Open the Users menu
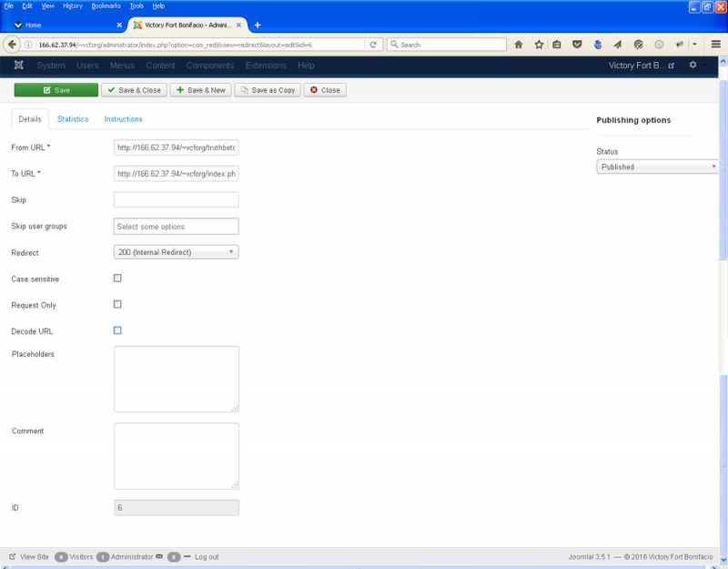The image size is (728, 569). (x=87, y=66)
